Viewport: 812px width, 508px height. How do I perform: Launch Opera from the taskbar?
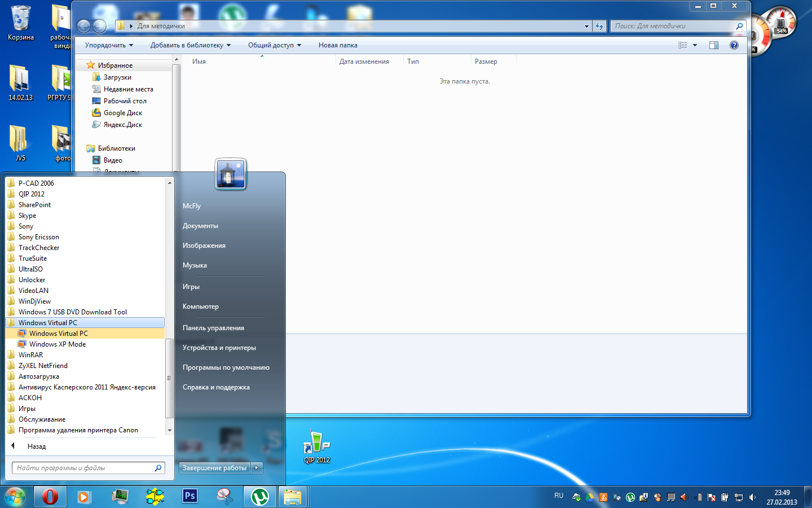coord(50,497)
